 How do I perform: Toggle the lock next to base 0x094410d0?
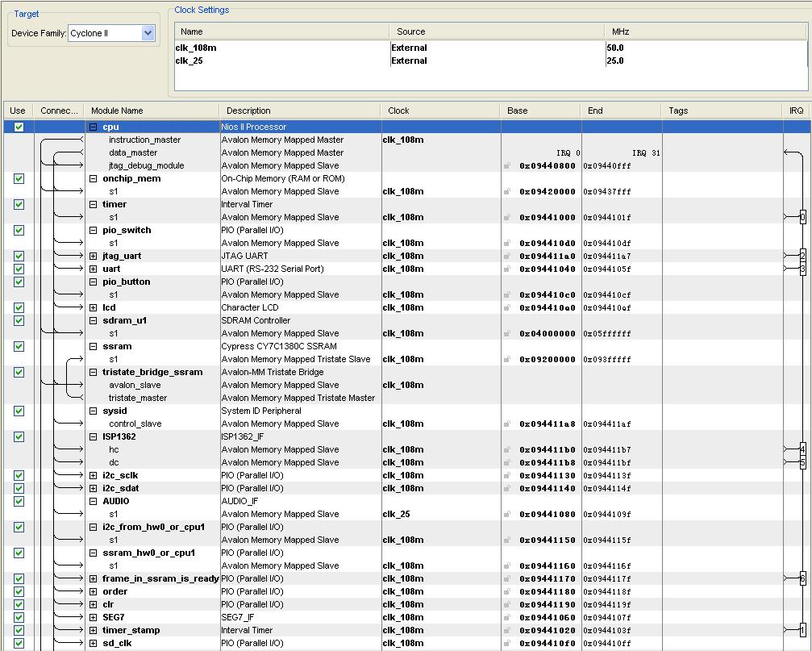pyautogui.click(x=507, y=243)
